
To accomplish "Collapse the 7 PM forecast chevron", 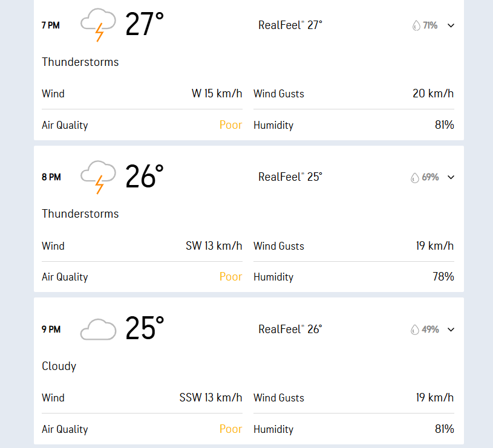I will (x=451, y=25).
